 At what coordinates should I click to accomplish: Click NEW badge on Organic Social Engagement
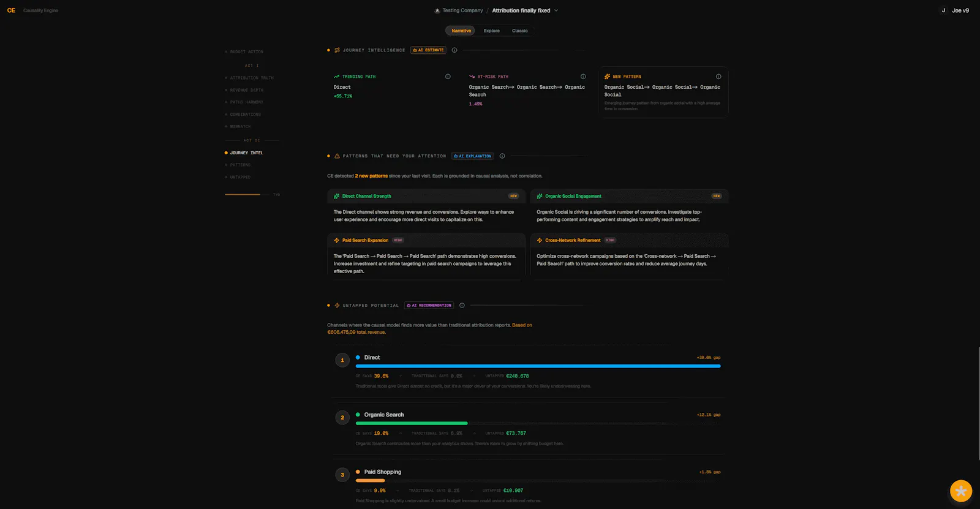(x=717, y=196)
